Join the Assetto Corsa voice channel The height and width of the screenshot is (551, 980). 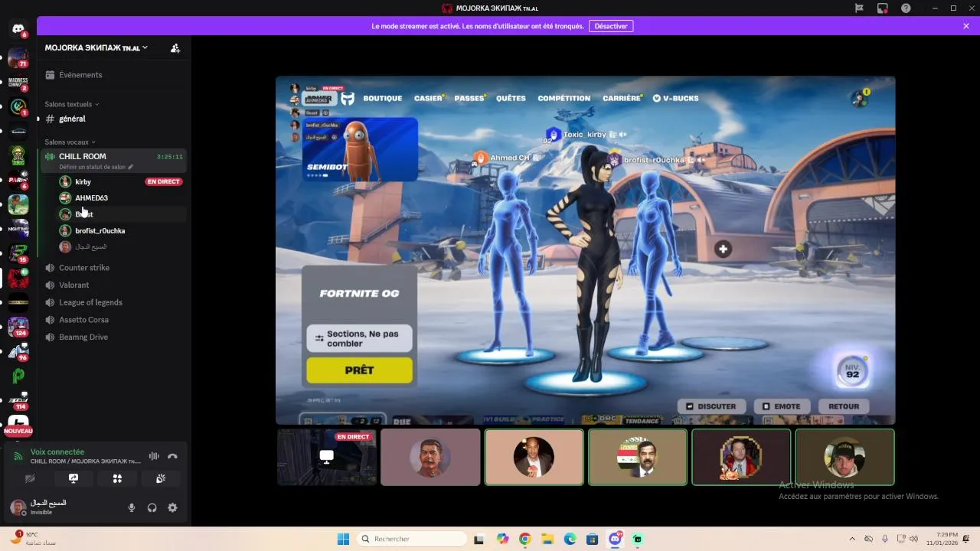coord(113,320)
